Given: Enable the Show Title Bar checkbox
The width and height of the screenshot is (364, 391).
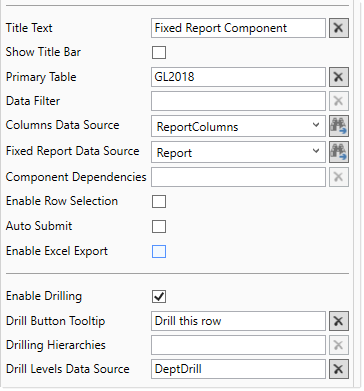Looking at the screenshot, I should click(x=159, y=52).
